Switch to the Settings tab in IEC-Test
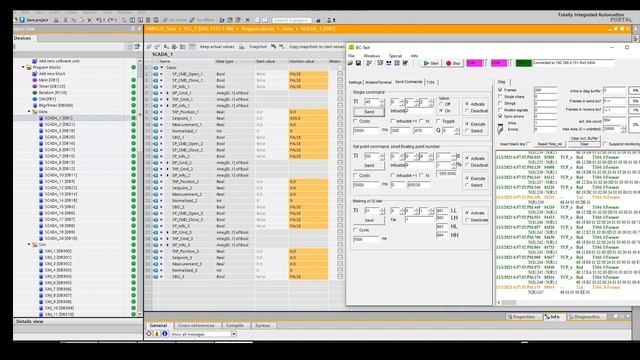640x360 pixels. 355,82
